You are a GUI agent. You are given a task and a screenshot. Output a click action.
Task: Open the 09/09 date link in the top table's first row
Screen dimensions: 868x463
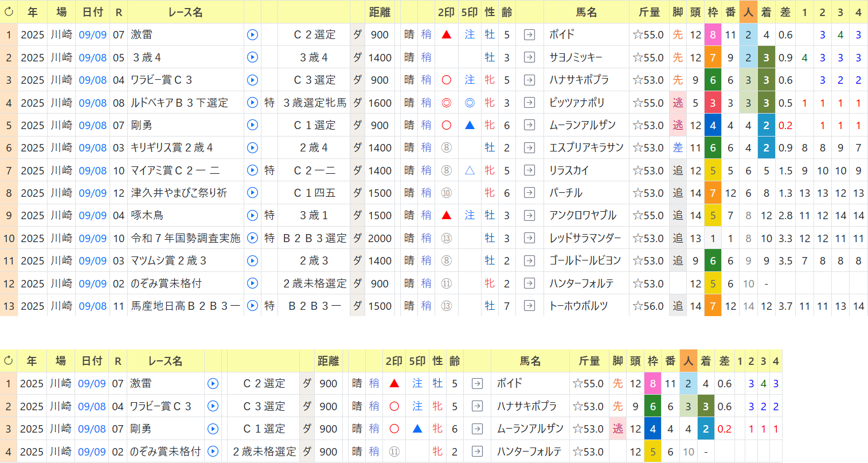(x=92, y=34)
